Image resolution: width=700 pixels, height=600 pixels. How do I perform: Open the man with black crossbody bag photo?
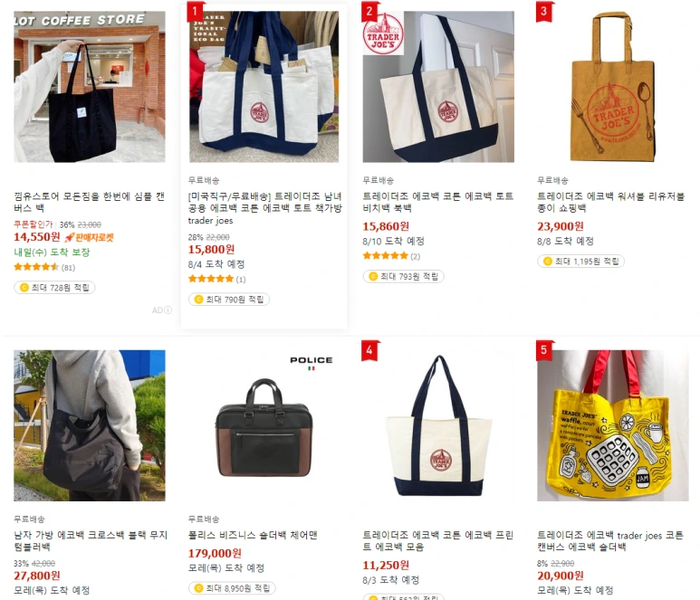[x=90, y=425]
